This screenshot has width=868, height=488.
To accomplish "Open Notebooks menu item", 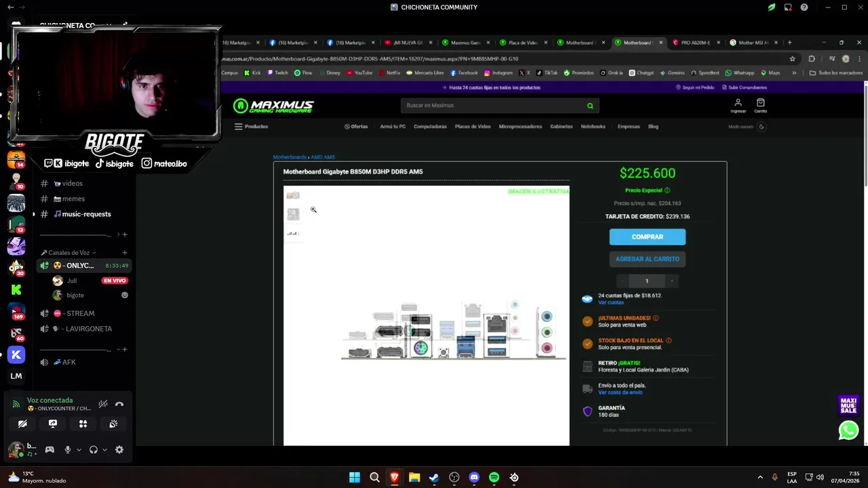I will coord(593,127).
